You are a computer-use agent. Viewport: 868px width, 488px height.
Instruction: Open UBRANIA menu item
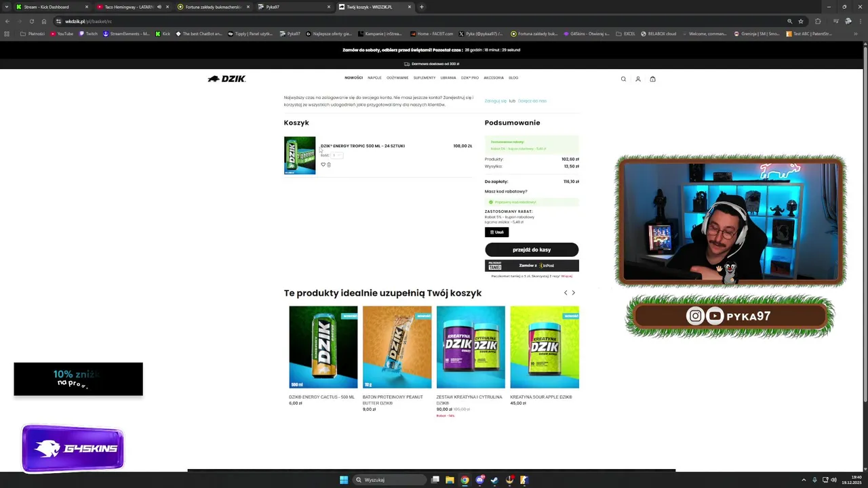[448, 78]
